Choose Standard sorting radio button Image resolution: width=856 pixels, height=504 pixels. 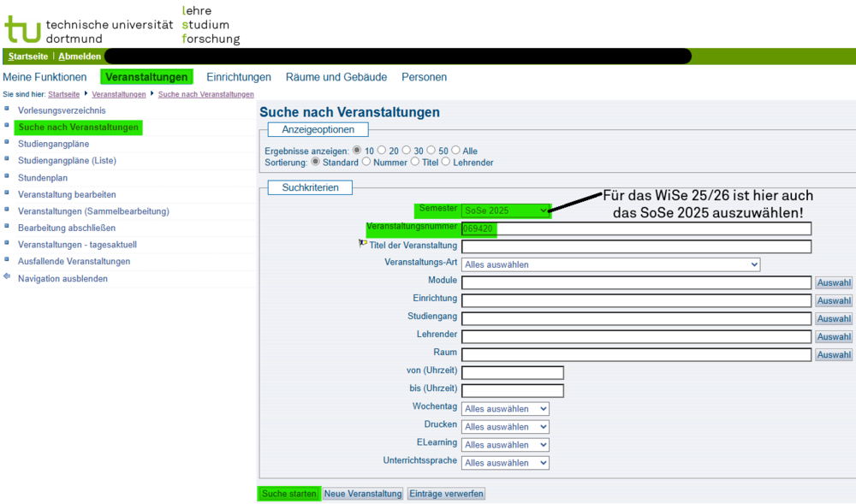point(316,162)
